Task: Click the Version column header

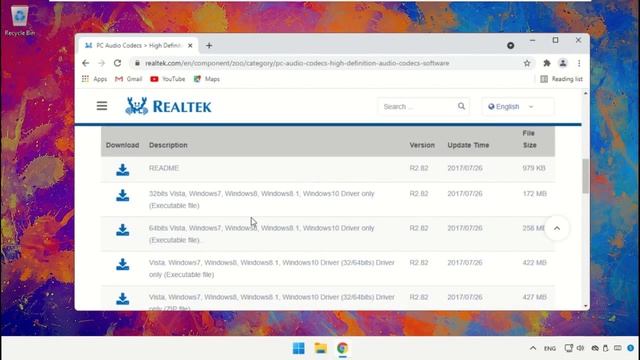Action: coord(422,145)
